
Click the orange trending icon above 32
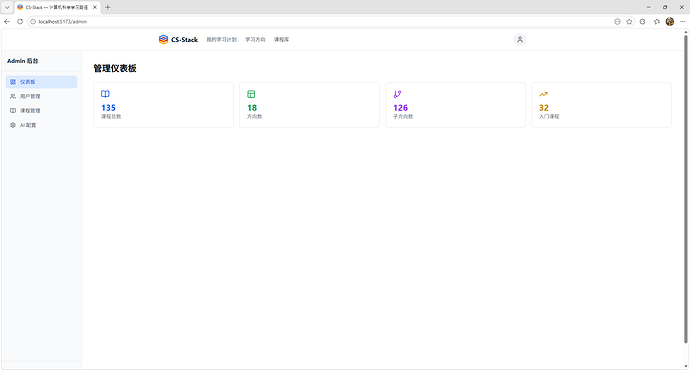click(543, 94)
